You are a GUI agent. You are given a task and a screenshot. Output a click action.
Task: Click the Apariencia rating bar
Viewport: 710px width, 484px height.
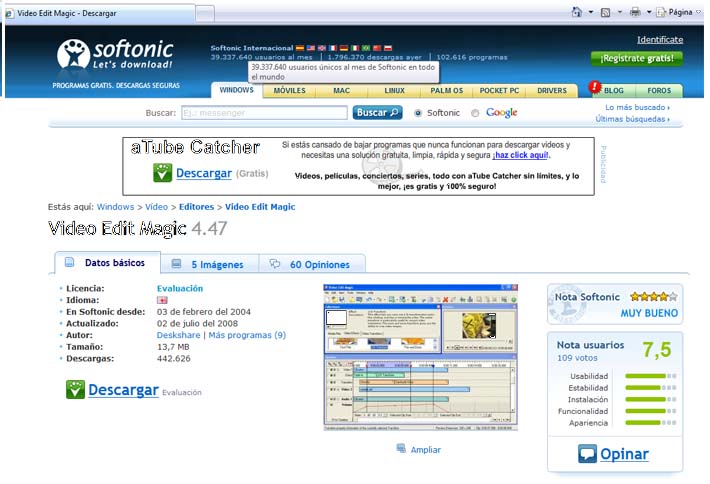(651, 423)
